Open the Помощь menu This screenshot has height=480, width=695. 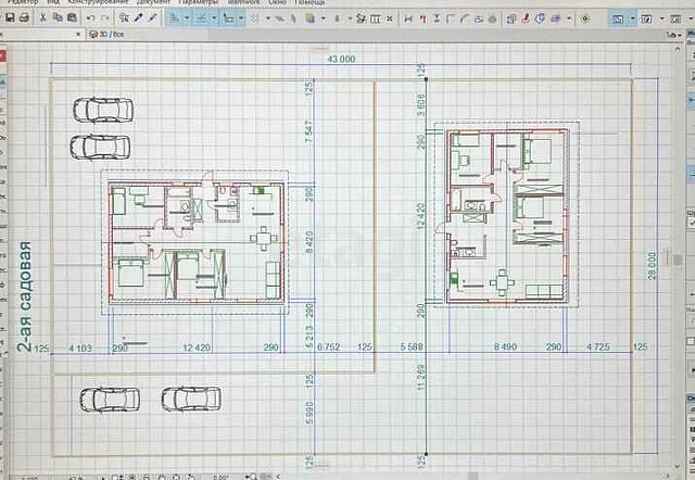point(312,4)
